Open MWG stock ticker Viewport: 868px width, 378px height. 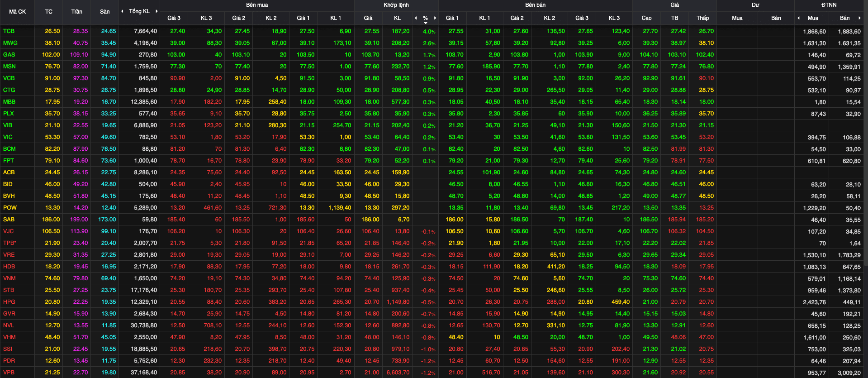(x=10, y=43)
